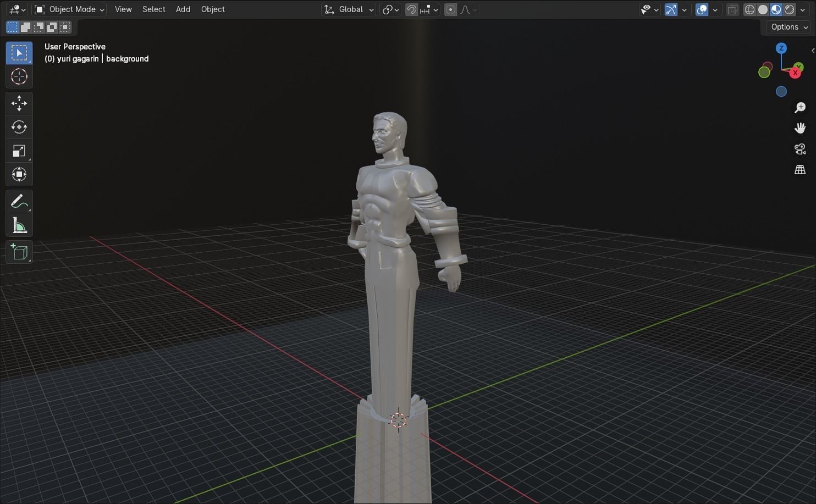This screenshot has height=504, width=816.
Task: Click the negative Z blue gizmo circle
Action: click(781, 91)
